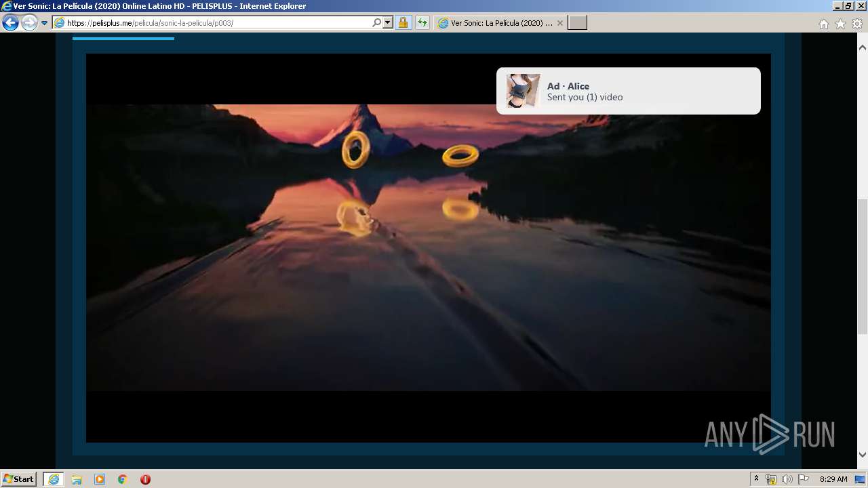Refresh the page with the green arrows
Image resolution: width=868 pixels, height=488 pixels.
(x=422, y=23)
